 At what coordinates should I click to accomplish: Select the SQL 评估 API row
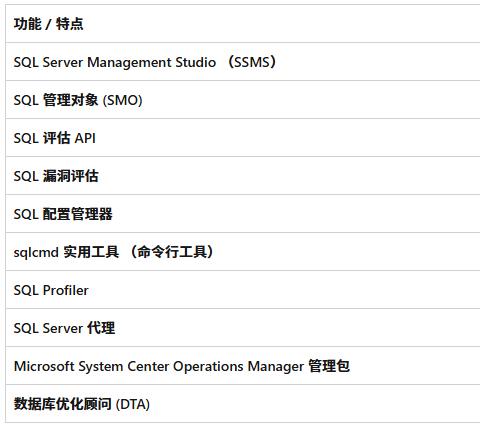(x=243, y=138)
